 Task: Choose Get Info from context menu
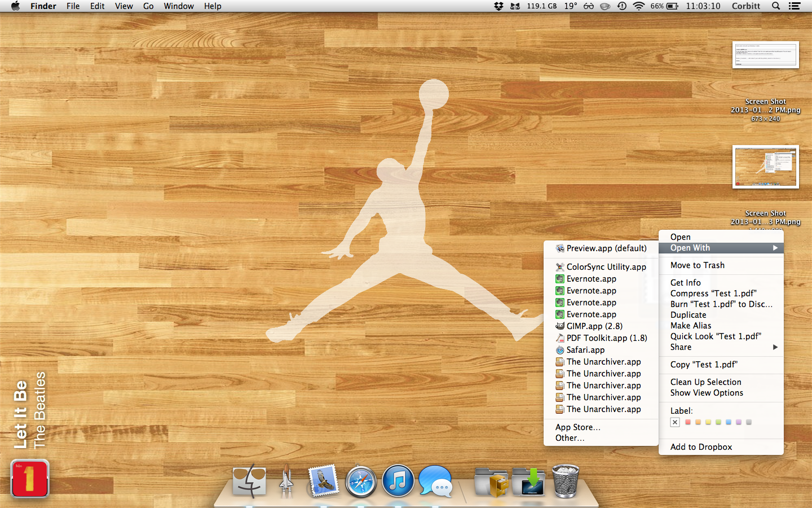point(721,283)
